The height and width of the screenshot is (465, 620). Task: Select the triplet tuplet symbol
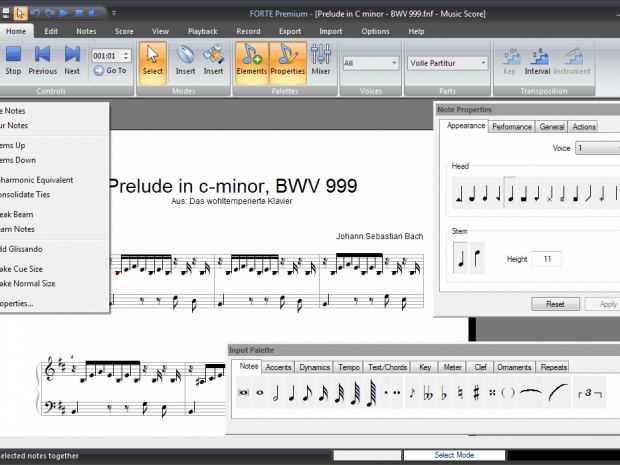(x=588, y=394)
